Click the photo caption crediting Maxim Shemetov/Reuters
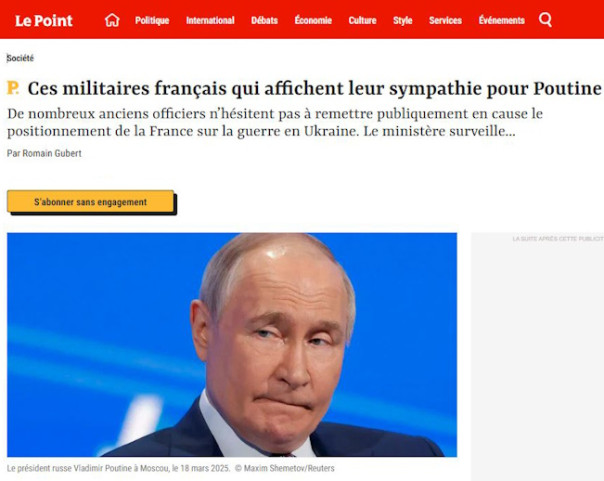Viewport: 604px width, 481px height. [x=171, y=468]
